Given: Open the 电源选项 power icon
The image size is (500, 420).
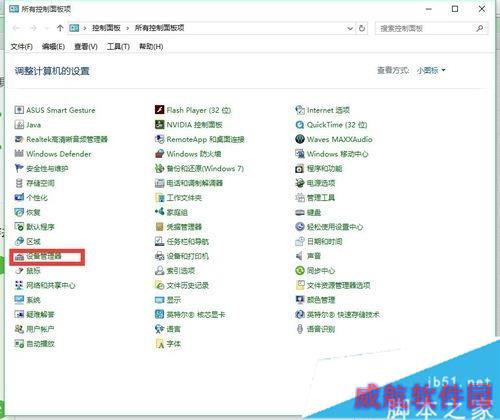Looking at the screenshot, I should 300,183.
